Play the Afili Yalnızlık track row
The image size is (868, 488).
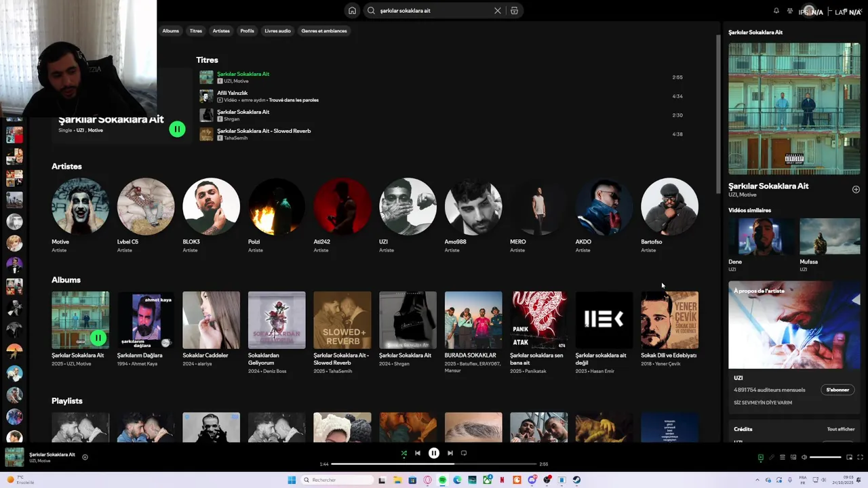tap(441, 96)
